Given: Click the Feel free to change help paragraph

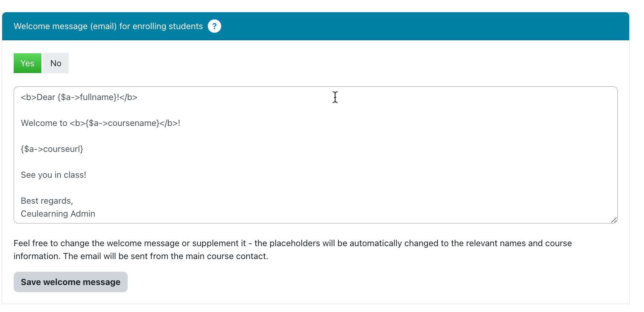Looking at the screenshot, I should click(293, 250).
